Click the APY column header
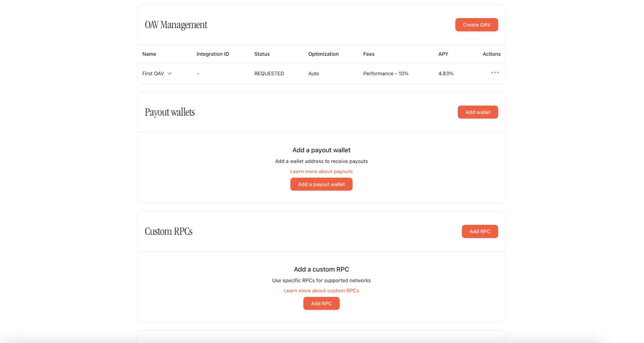The width and height of the screenshot is (644, 343). tap(443, 54)
